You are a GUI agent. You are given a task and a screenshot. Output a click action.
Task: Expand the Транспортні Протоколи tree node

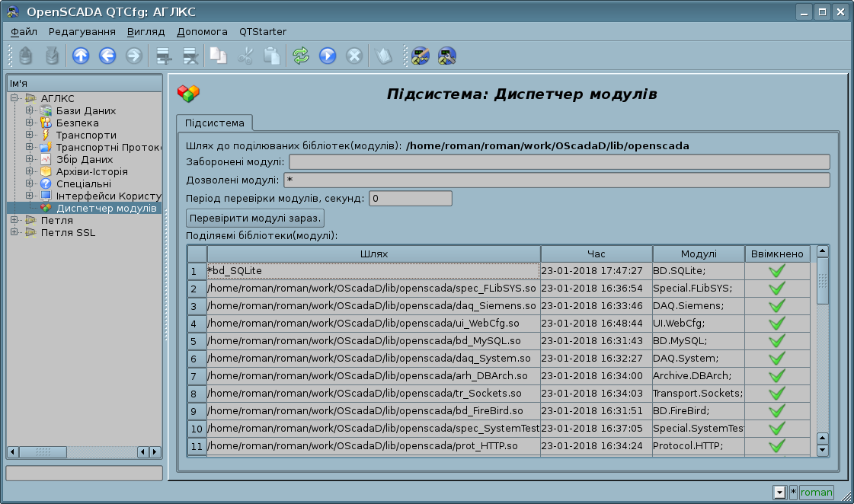pos(30,147)
